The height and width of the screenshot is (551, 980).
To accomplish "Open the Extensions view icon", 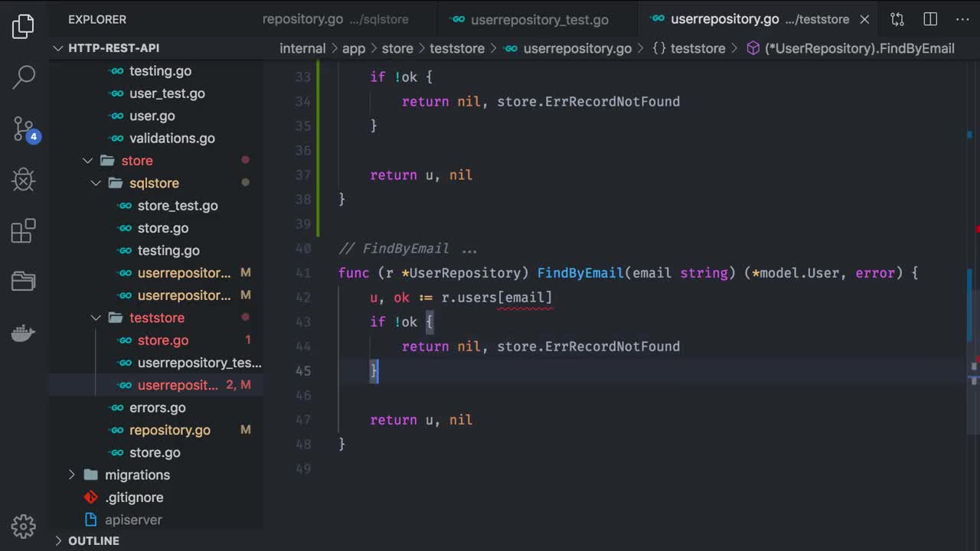I will [23, 230].
